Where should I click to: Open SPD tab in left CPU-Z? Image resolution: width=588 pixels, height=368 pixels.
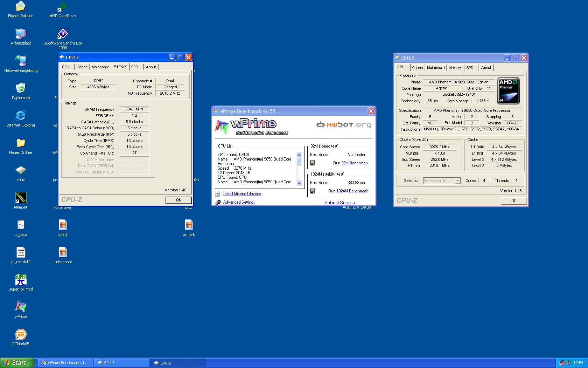(x=135, y=67)
